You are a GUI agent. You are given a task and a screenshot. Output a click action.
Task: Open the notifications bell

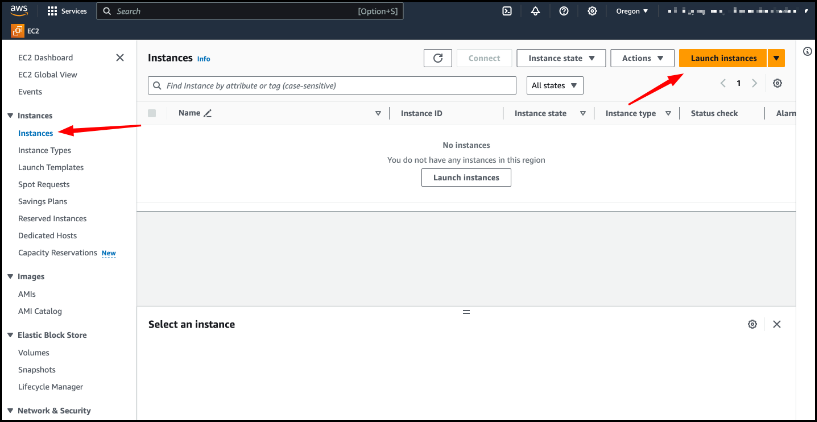pyautogui.click(x=535, y=11)
